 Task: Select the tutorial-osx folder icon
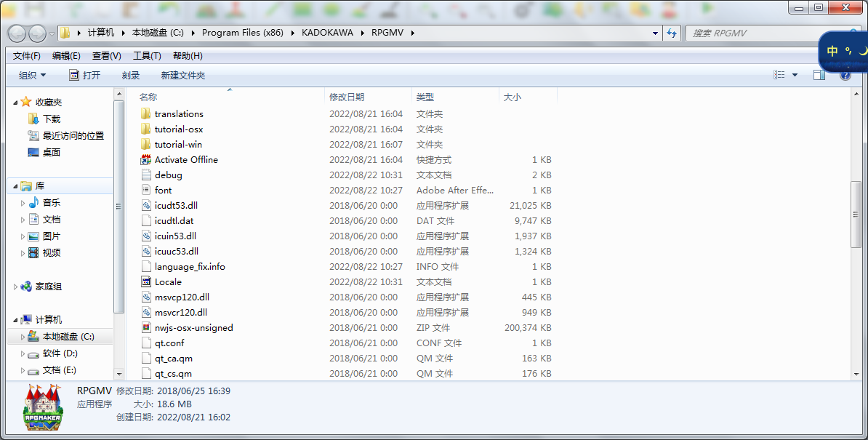point(145,129)
